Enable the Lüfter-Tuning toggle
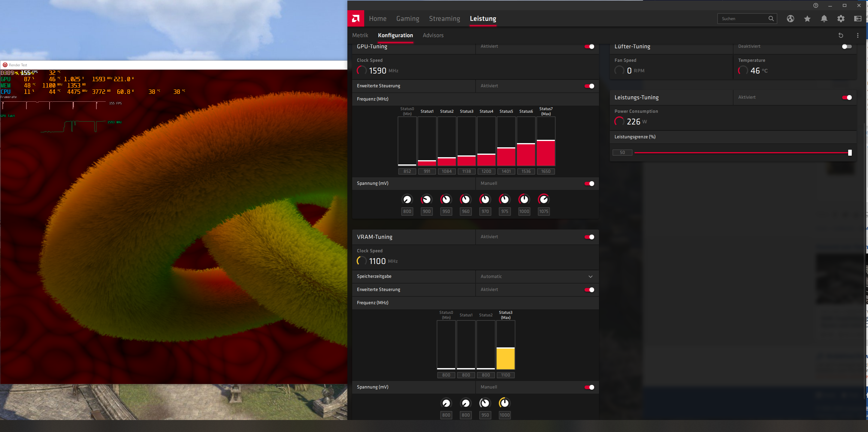Viewport: 868px width, 432px height. point(846,46)
